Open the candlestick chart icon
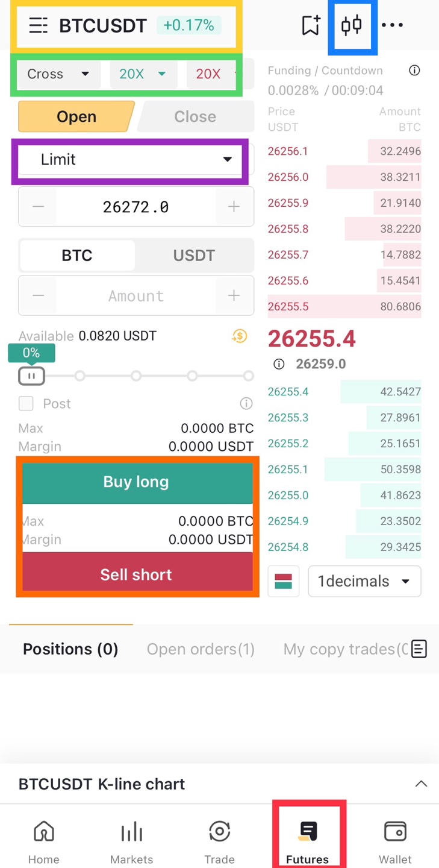 click(x=352, y=25)
